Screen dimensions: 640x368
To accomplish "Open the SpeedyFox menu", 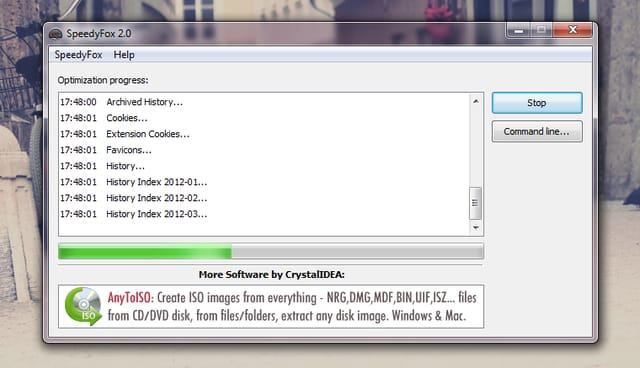I will [78, 55].
